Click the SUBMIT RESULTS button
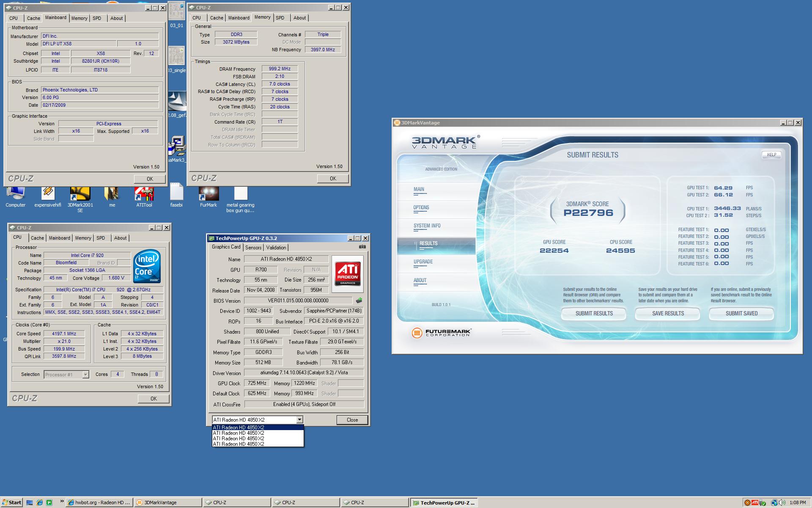 click(x=594, y=313)
